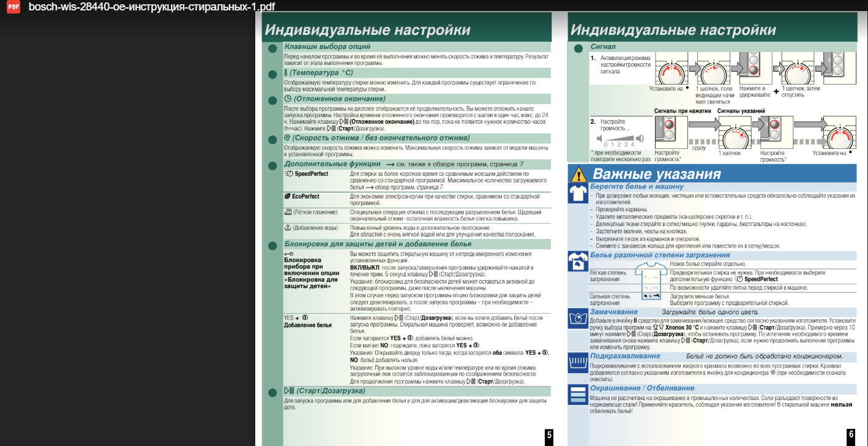
Task: Click the Сигналы при нажатии label
Action: pyautogui.click(x=682, y=111)
